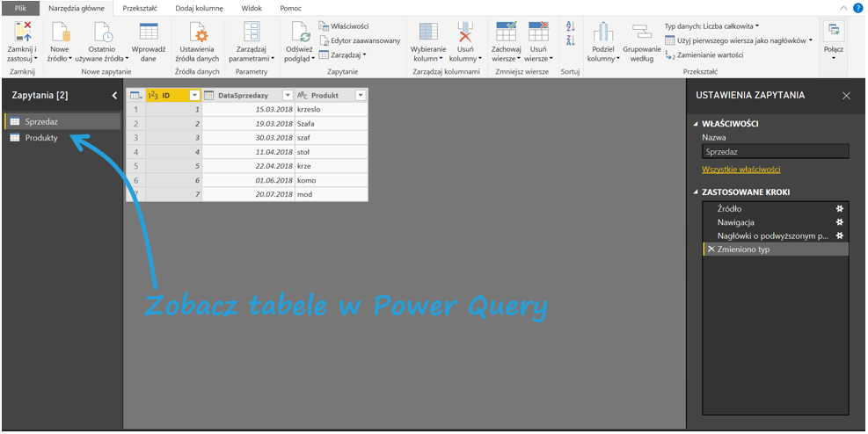This screenshot has height=434, width=868.
Task: Switch to the Przekształć ribbon tab
Action: tap(139, 8)
